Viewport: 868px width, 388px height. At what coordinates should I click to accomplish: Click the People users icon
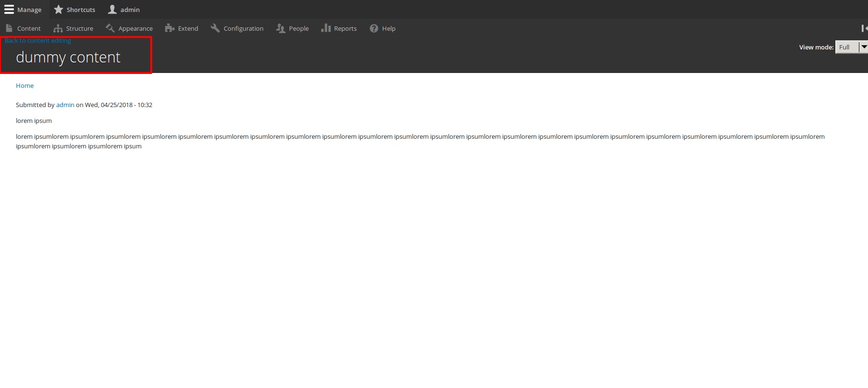[281, 28]
